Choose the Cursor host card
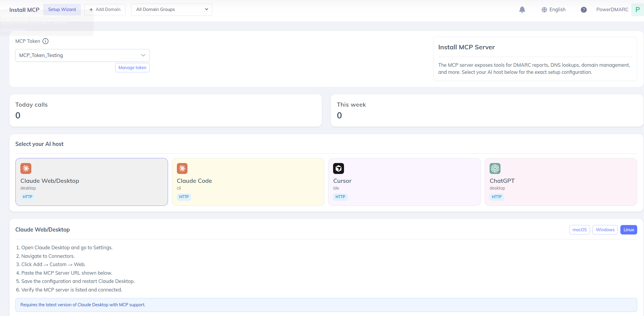This screenshot has width=644, height=316. click(405, 182)
